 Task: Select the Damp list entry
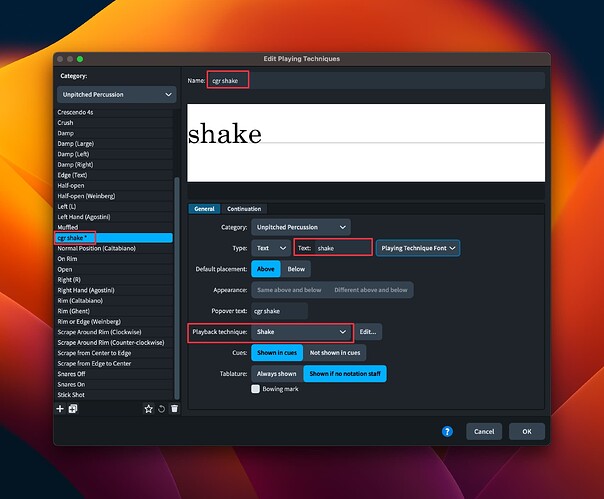point(114,133)
